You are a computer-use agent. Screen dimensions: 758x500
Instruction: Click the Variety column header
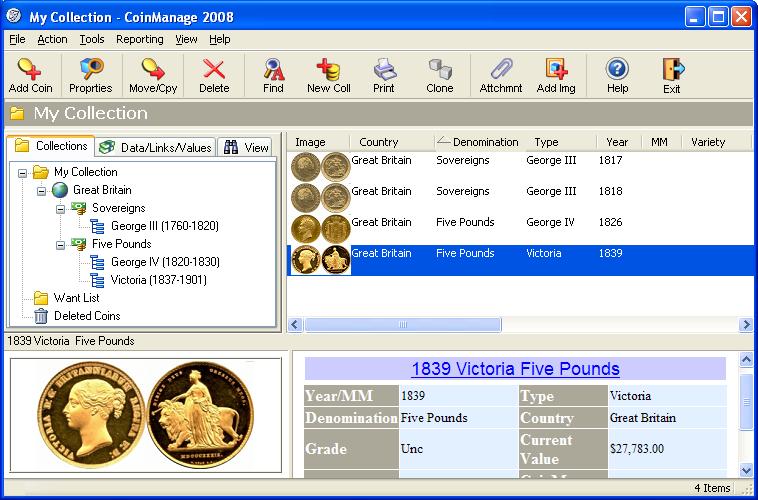717,142
